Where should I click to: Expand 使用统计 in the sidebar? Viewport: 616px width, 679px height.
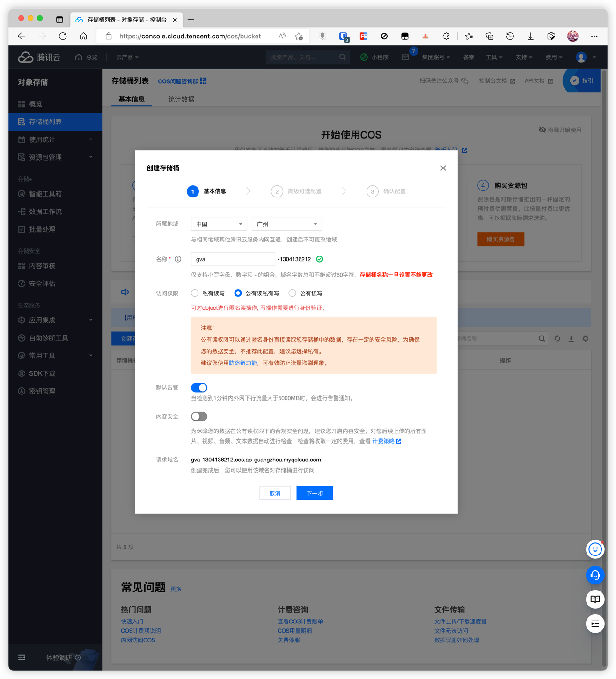click(55, 139)
